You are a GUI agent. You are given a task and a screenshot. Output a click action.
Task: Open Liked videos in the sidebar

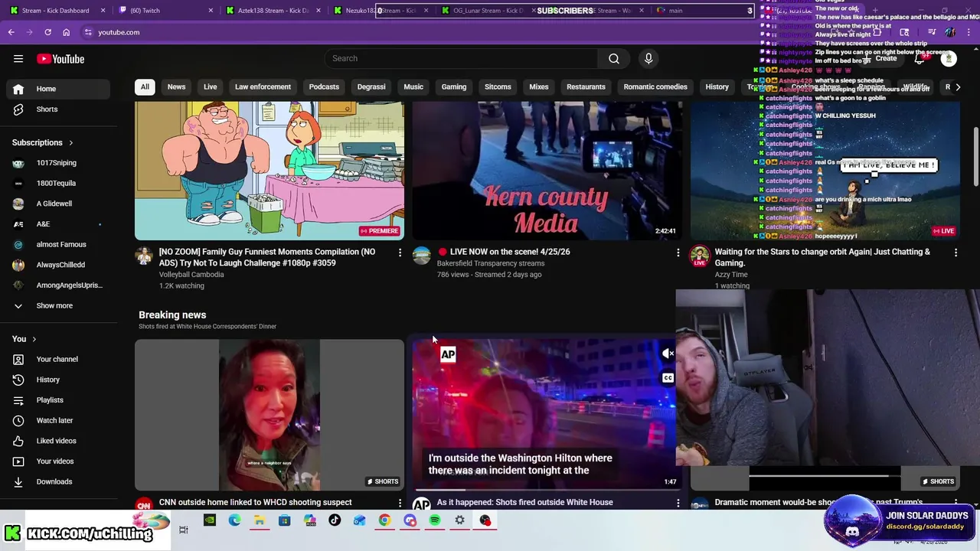[57, 441]
